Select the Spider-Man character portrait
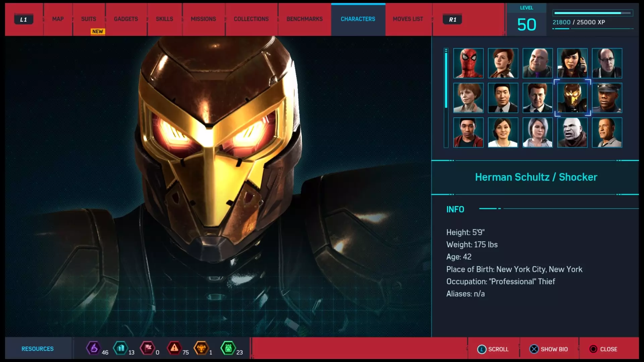 click(x=468, y=63)
